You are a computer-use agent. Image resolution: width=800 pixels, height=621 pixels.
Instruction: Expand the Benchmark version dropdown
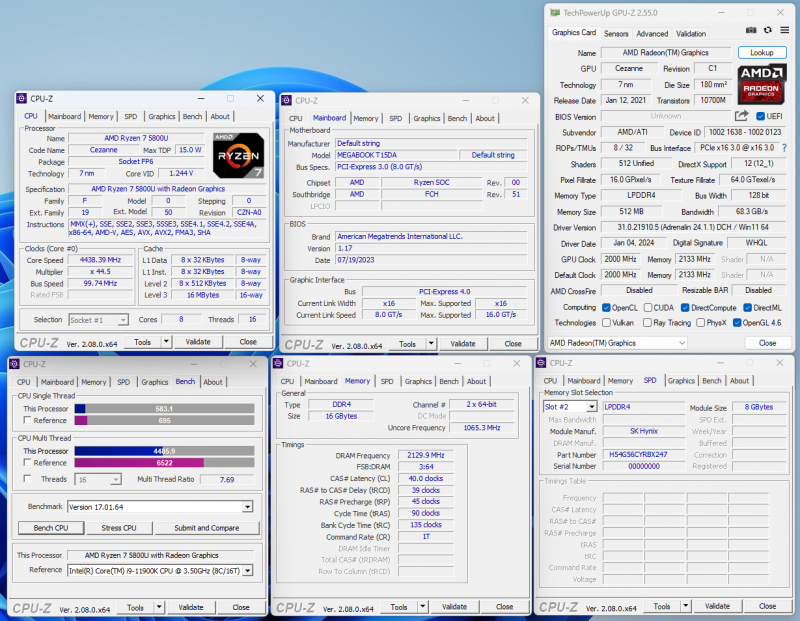point(247,507)
